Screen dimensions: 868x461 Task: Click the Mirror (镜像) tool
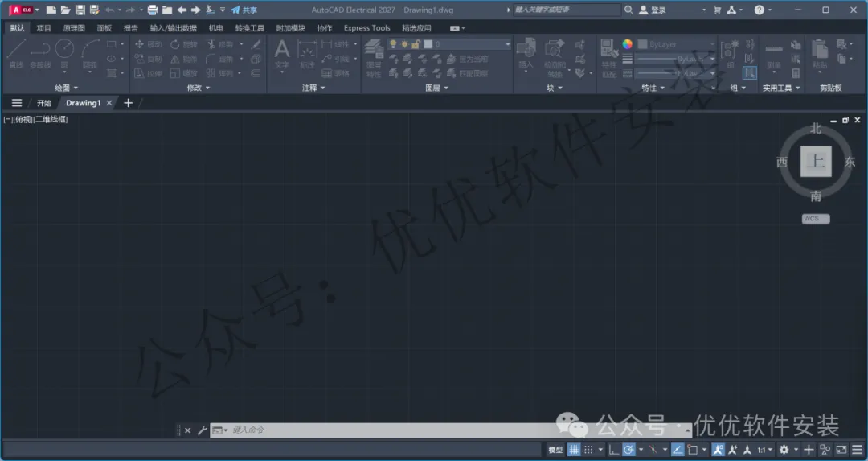[x=184, y=59]
